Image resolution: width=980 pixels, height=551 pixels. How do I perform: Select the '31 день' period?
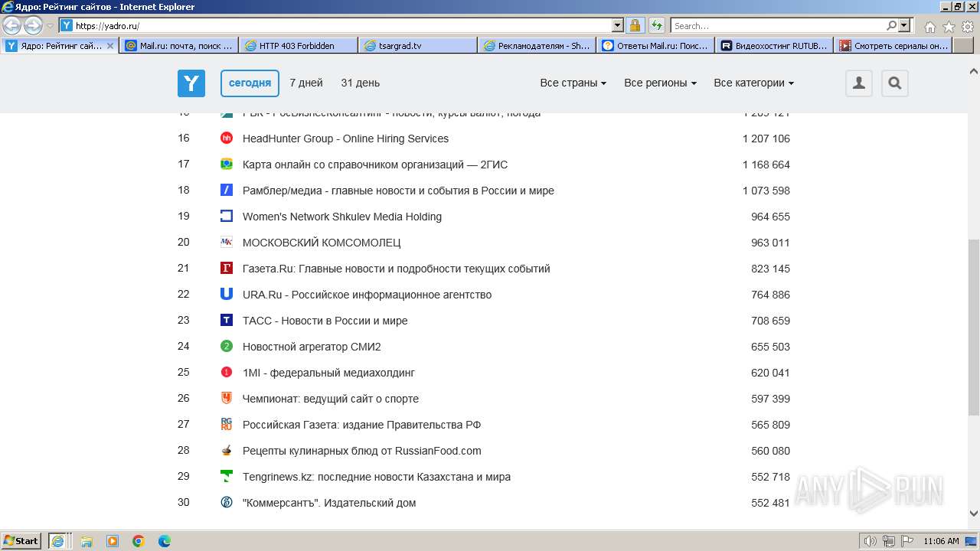click(x=361, y=83)
